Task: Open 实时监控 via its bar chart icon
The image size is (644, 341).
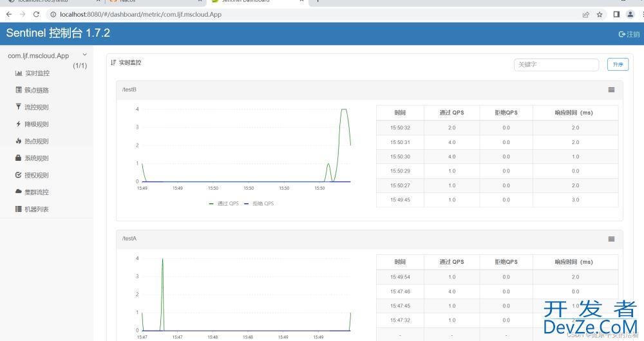Action: tap(19, 73)
